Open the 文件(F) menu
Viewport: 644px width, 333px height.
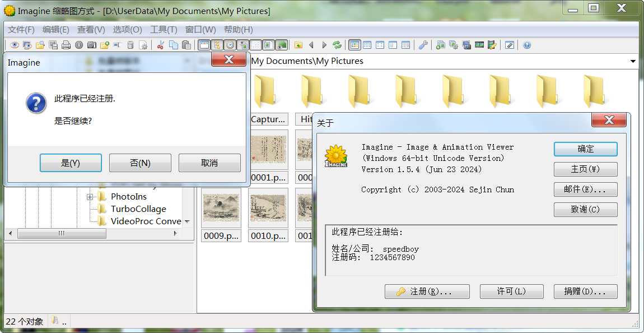(21, 30)
